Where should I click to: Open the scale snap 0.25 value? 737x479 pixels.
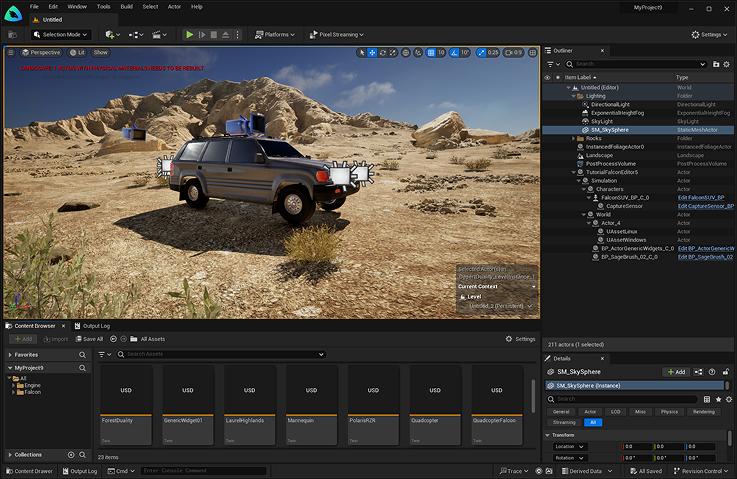(x=493, y=53)
